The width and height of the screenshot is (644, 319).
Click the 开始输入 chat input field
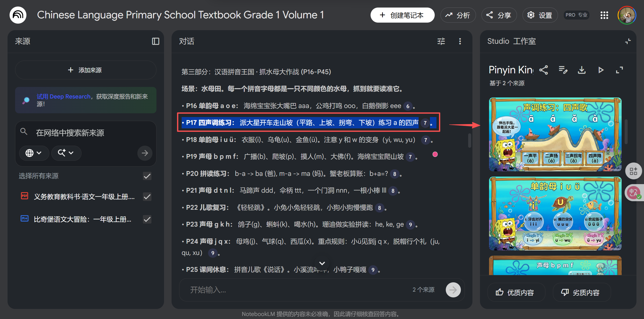click(277, 290)
